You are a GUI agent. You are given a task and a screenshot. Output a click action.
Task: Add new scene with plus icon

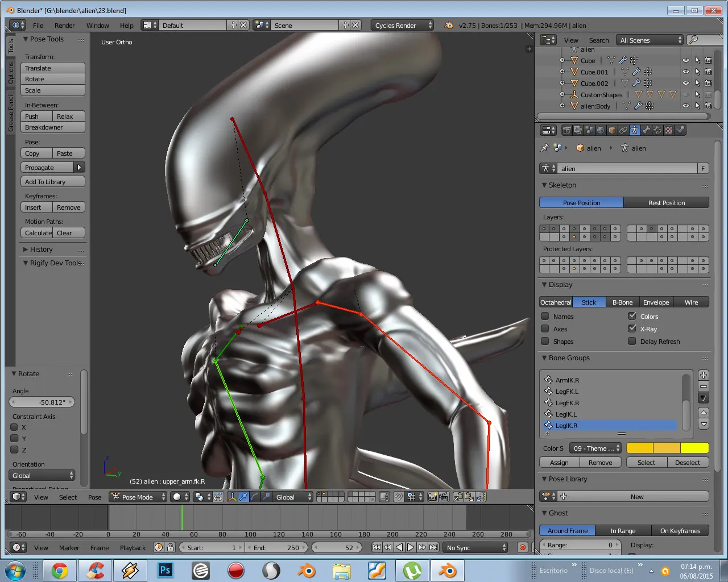coord(345,25)
